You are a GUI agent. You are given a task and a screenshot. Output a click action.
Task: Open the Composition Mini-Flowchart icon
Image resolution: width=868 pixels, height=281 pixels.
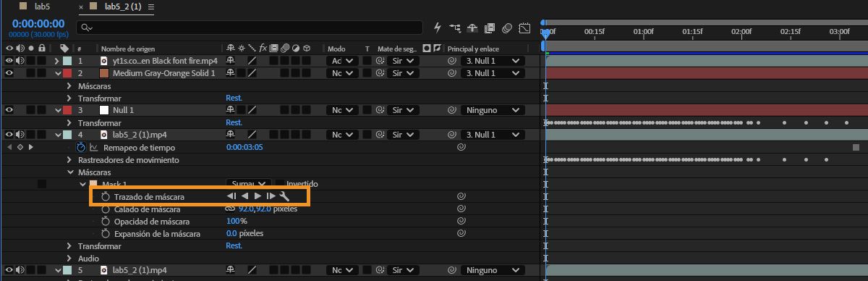point(455,28)
